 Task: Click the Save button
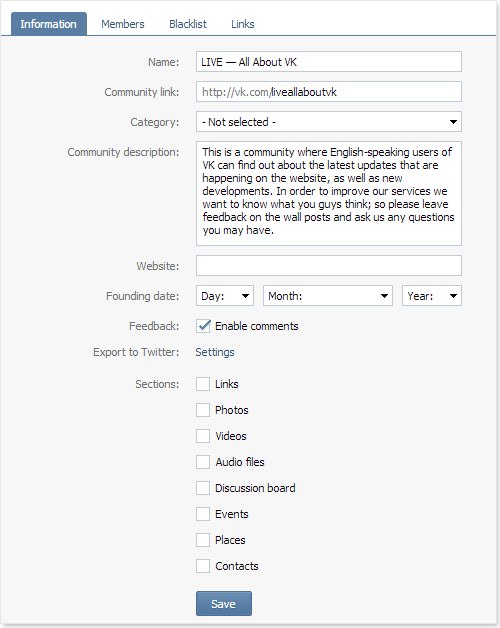coord(224,604)
